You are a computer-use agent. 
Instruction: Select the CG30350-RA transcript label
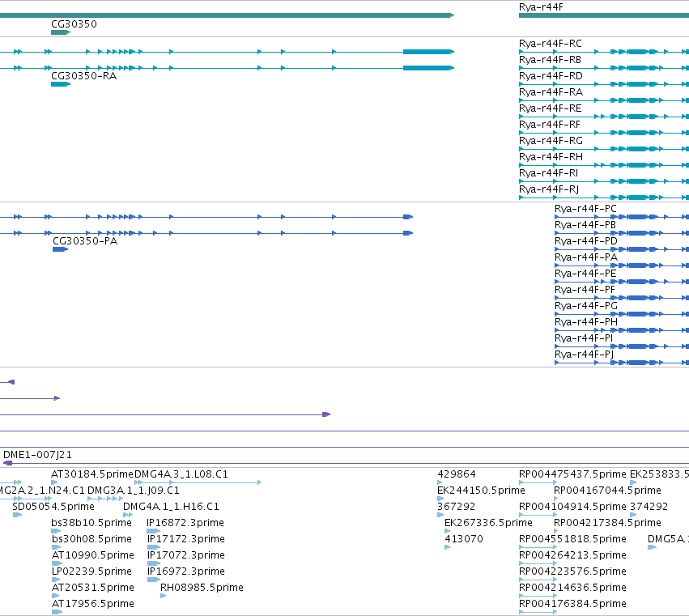click(x=84, y=76)
